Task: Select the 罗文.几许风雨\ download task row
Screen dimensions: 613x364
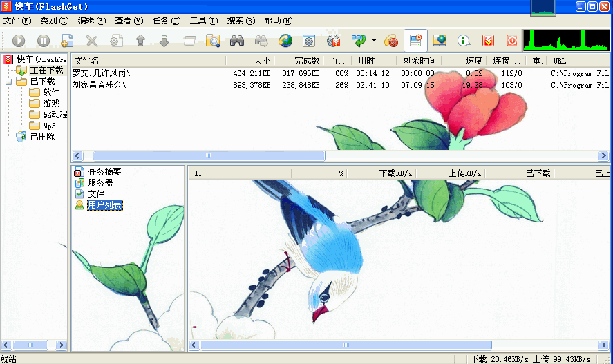Action: [340, 73]
